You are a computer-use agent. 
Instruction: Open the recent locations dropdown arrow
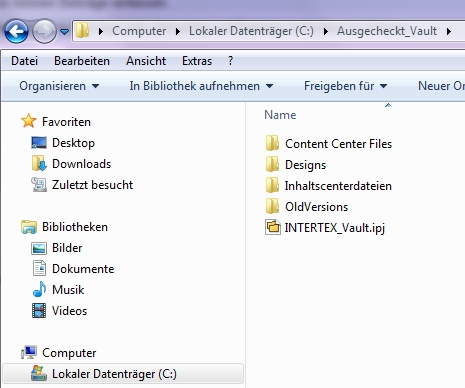pos(64,32)
